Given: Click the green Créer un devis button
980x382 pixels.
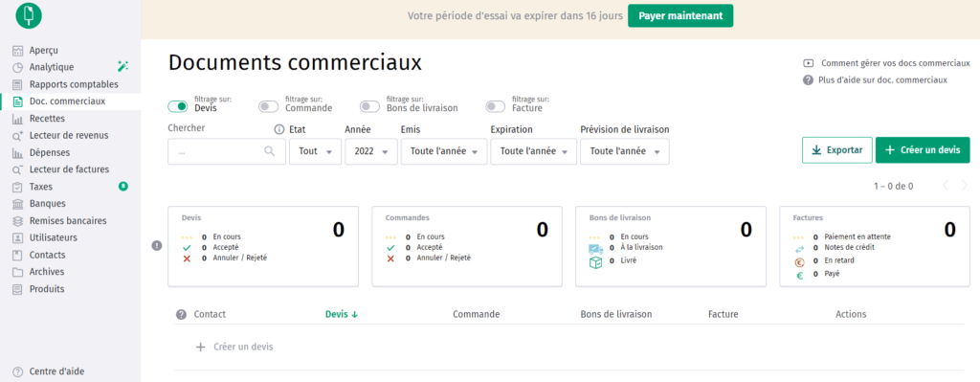Looking at the screenshot, I should 923,150.
